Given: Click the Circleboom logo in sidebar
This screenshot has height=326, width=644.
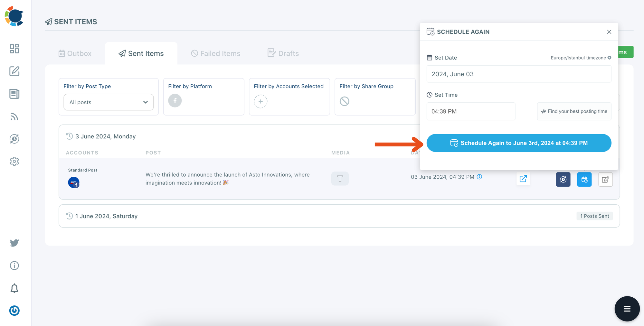Looking at the screenshot, I should tap(14, 16).
